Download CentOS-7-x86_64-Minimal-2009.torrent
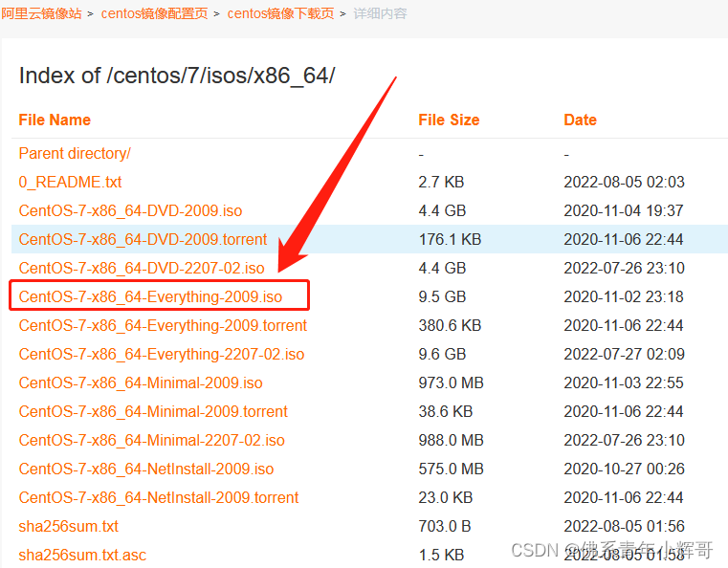 pyautogui.click(x=153, y=411)
